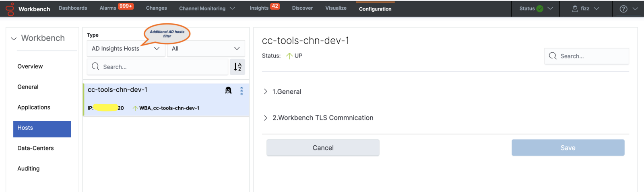Open the Insights tab

[x=259, y=8]
